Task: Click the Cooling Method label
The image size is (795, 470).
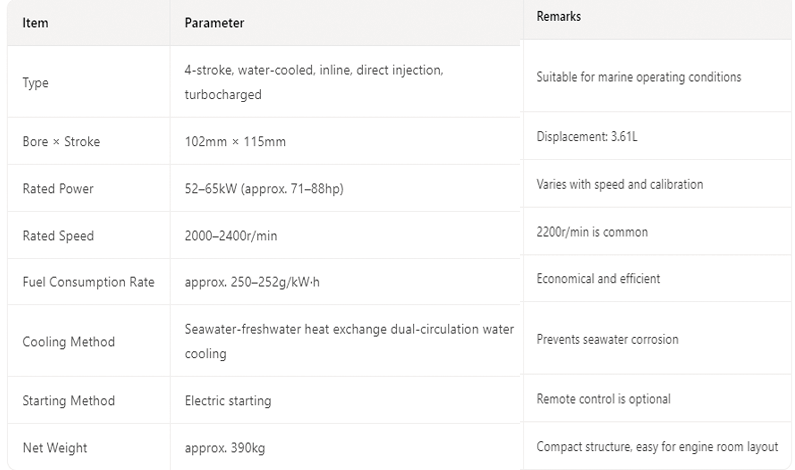Action: [68, 342]
